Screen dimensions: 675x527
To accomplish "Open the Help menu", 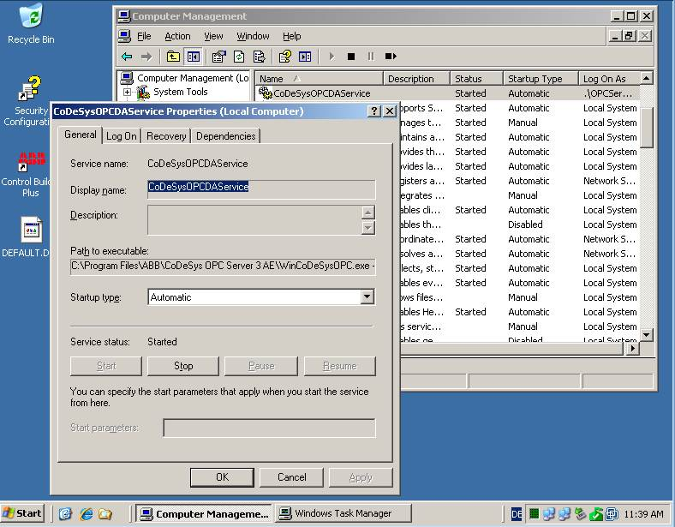I will point(292,36).
